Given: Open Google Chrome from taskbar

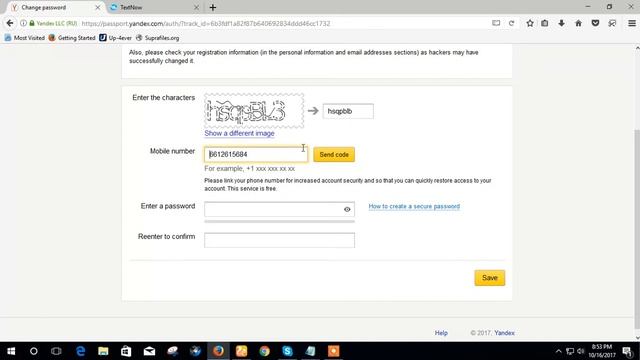Looking at the screenshot, I should pyautogui.click(x=264, y=351).
